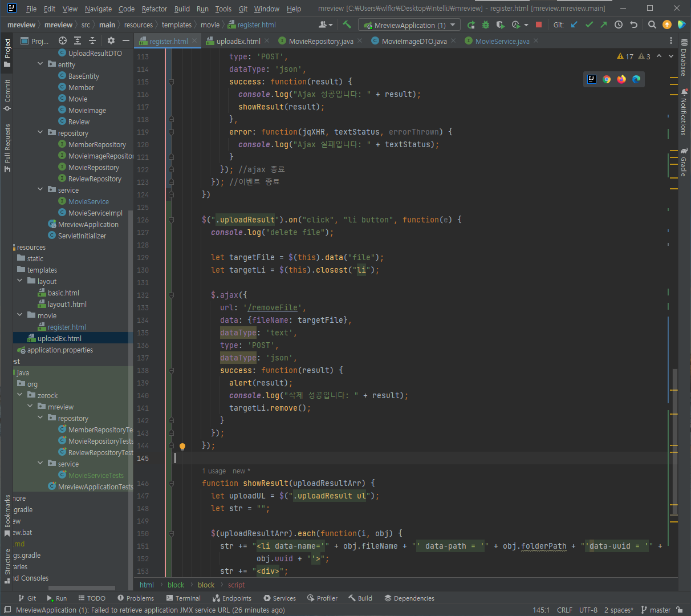Click the yellow lightbulb intention icon
This screenshot has height=616, width=691.
coord(182,447)
